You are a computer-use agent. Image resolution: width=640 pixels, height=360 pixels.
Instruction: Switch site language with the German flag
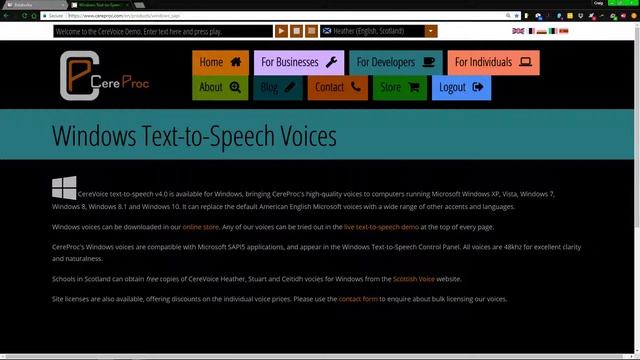coord(542,31)
